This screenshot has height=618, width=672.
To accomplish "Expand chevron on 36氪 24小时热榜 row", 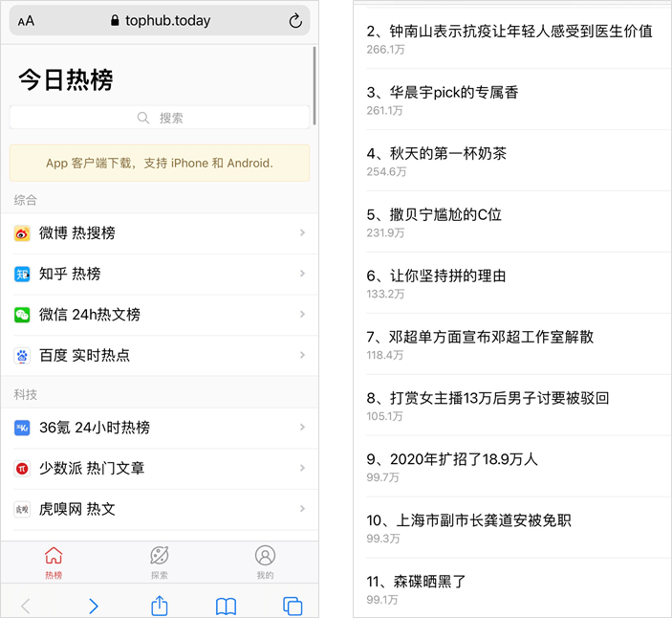I will 302,428.
